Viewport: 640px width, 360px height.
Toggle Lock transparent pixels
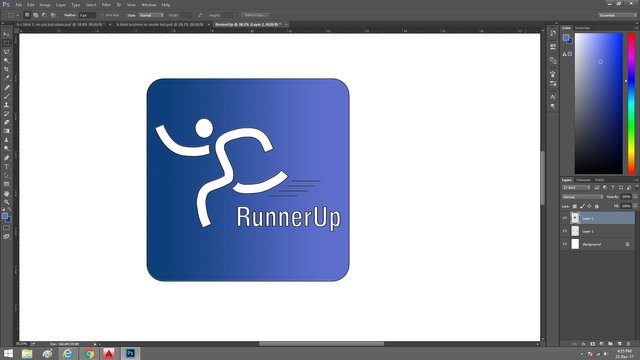coord(574,207)
